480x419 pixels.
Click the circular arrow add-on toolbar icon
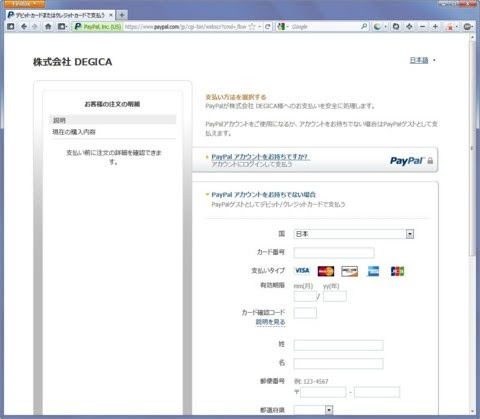(396, 27)
